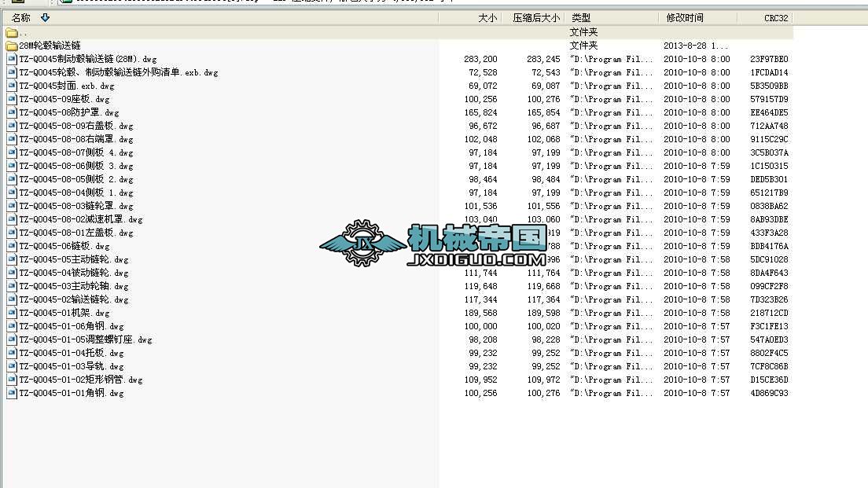
Task: Select icon of TZ-Q0045-01-03导轨.dwg
Action: coord(12,366)
